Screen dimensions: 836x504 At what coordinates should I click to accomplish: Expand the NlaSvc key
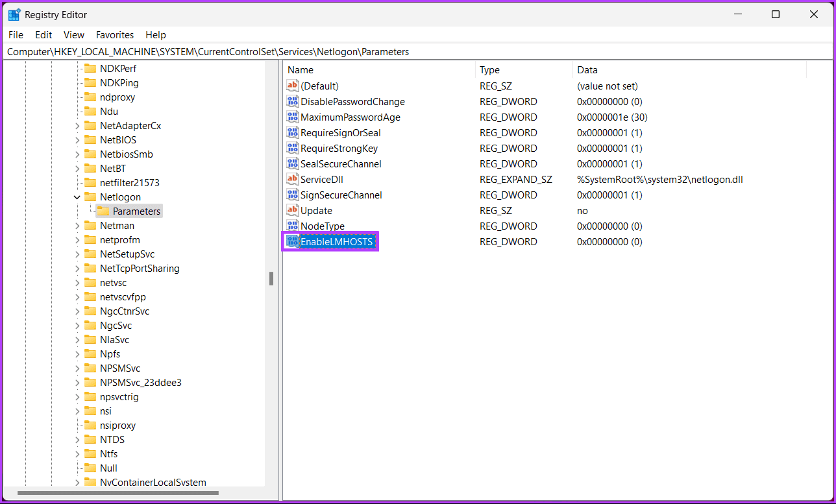[x=77, y=339]
